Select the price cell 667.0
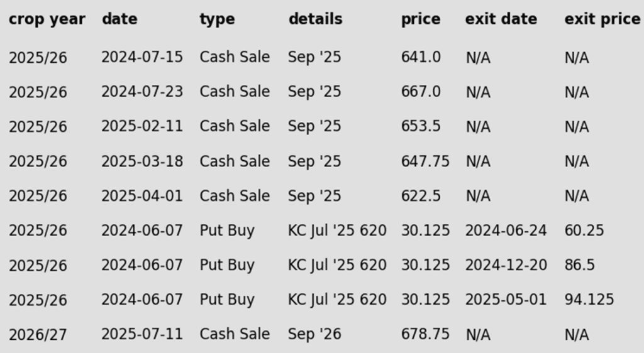The width and height of the screenshot is (644, 353). (x=421, y=92)
